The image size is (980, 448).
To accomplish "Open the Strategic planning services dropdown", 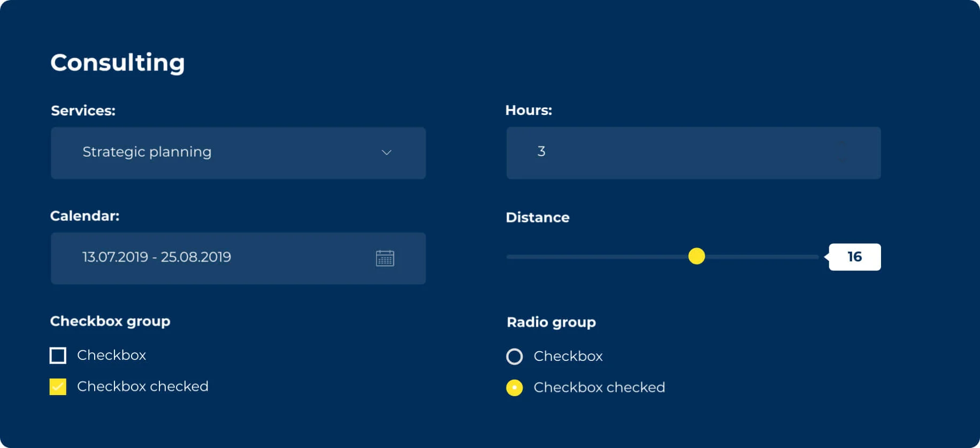I will pyautogui.click(x=238, y=153).
